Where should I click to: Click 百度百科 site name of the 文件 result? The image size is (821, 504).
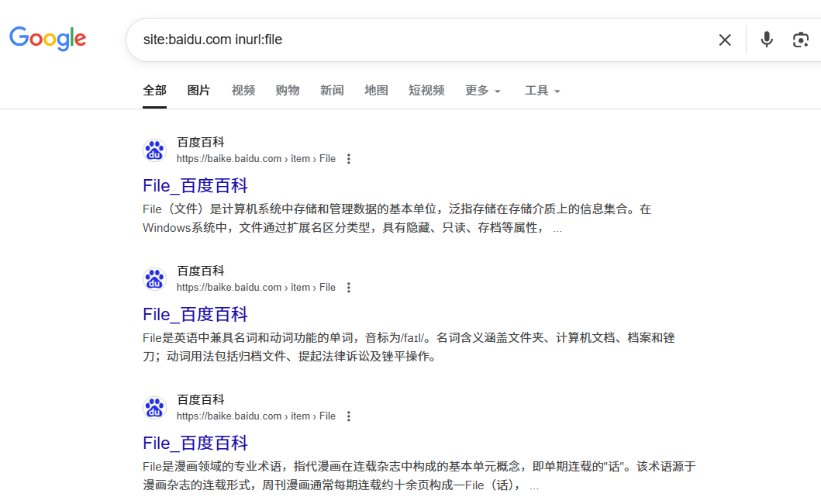201,142
